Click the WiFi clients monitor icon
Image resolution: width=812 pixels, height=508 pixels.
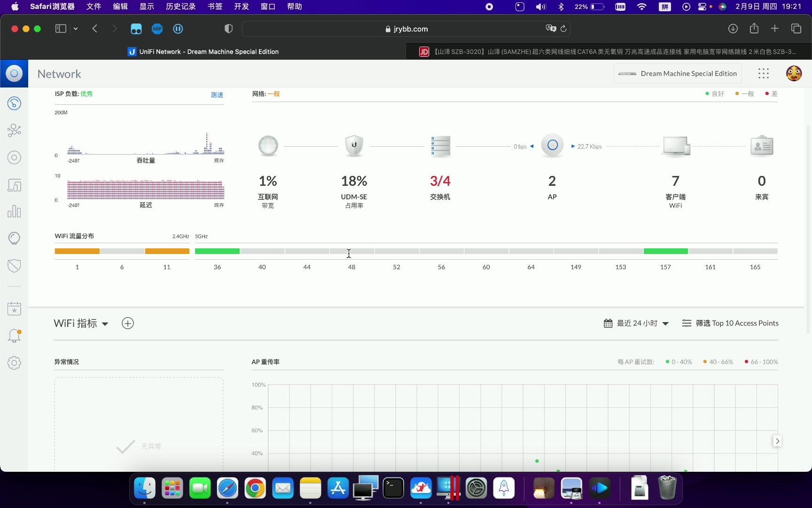point(676,146)
